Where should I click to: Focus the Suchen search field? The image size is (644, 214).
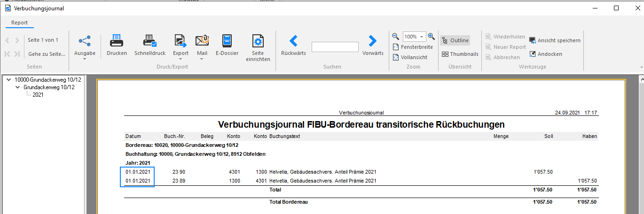335,47
